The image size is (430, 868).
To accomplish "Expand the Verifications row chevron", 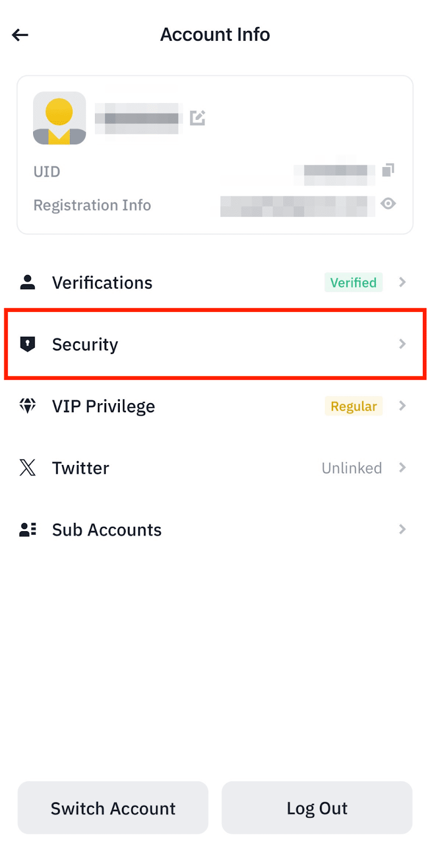I will pos(402,282).
